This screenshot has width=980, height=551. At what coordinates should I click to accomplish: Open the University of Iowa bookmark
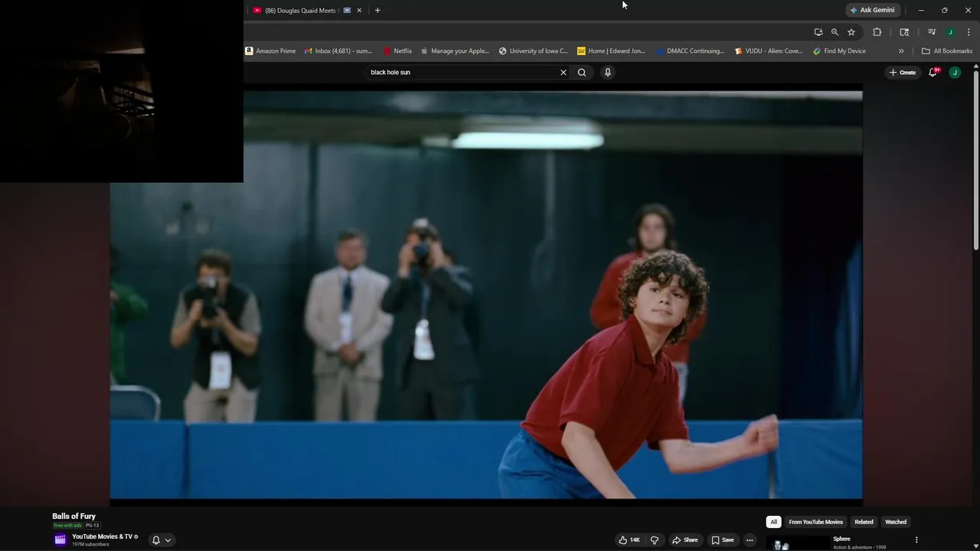(534, 51)
